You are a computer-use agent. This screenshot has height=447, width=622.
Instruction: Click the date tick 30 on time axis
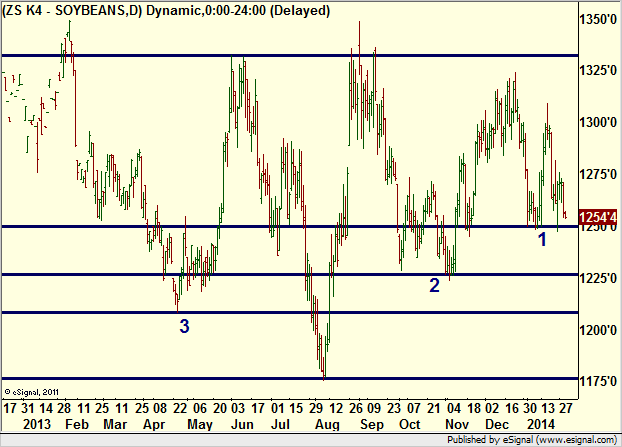pyautogui.click(x=530, y=408)
